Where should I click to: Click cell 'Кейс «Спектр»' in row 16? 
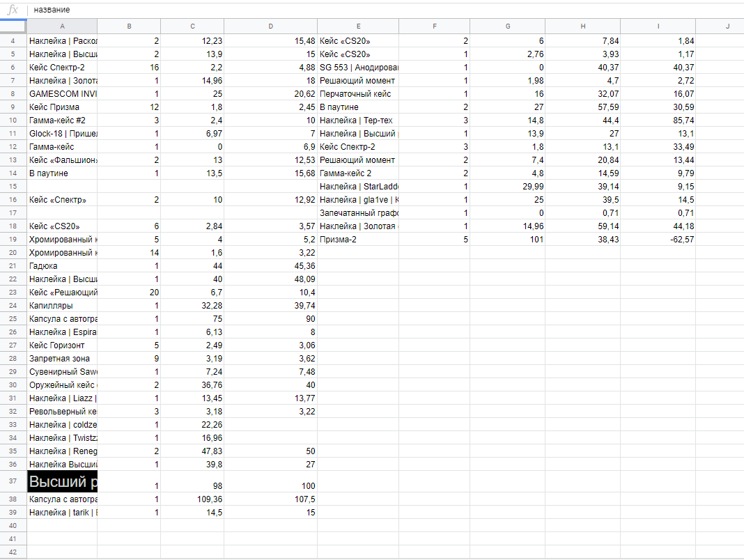click(x=62, y=200)
